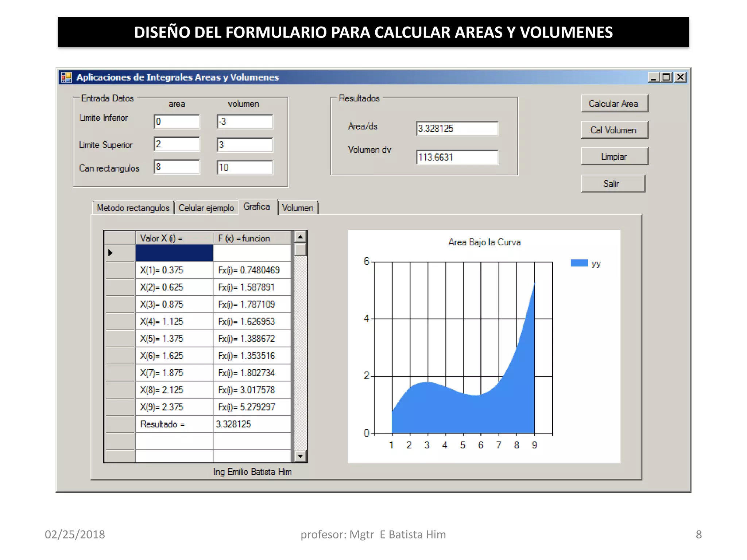
Task: Select cell Fx(i)= 1.802734
Action: pyautogui.click(x=252, y=373)
